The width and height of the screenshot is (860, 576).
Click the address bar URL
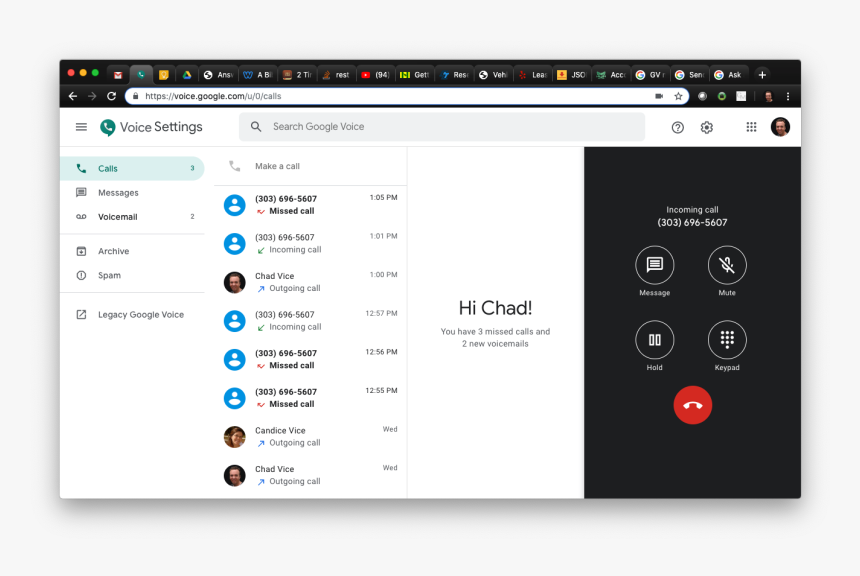[x=213, y=96]
